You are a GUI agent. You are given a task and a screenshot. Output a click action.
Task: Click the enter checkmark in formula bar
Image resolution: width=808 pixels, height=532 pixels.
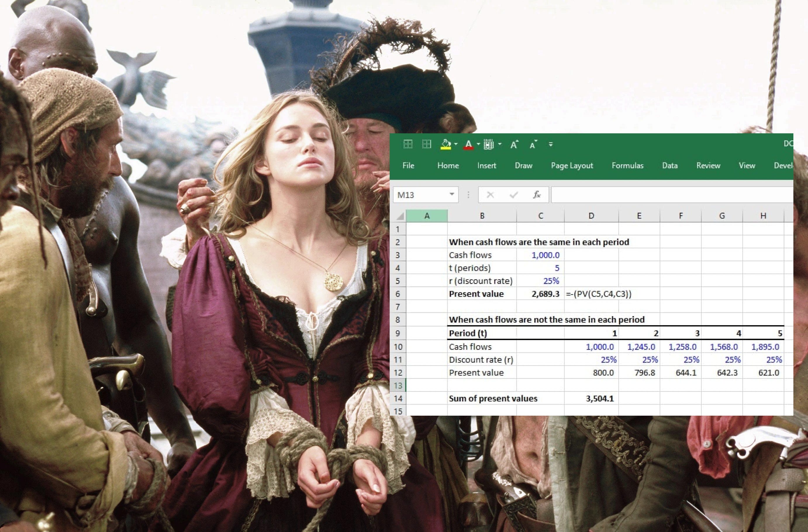(x=514, y=195)
